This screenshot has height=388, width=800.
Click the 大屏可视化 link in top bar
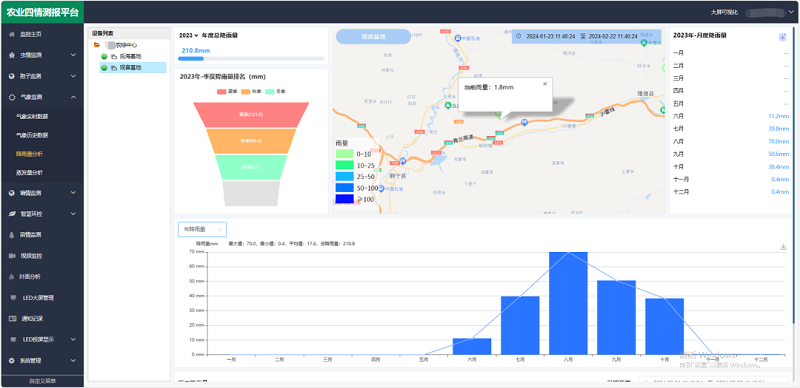click(x=724, y=12)
